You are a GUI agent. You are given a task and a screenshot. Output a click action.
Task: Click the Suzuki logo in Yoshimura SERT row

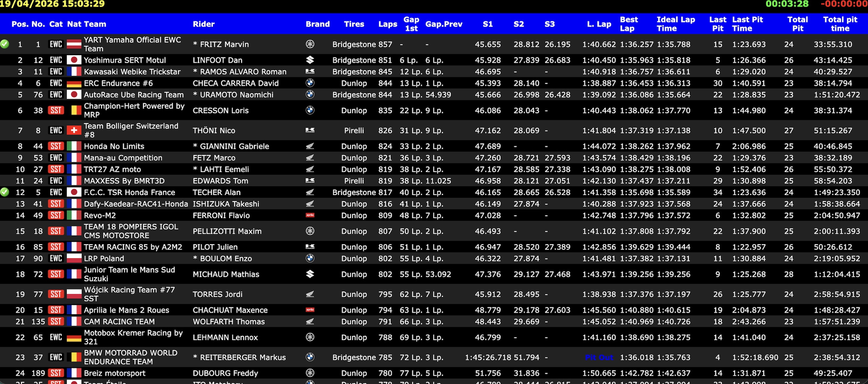[x=310, y=60]
